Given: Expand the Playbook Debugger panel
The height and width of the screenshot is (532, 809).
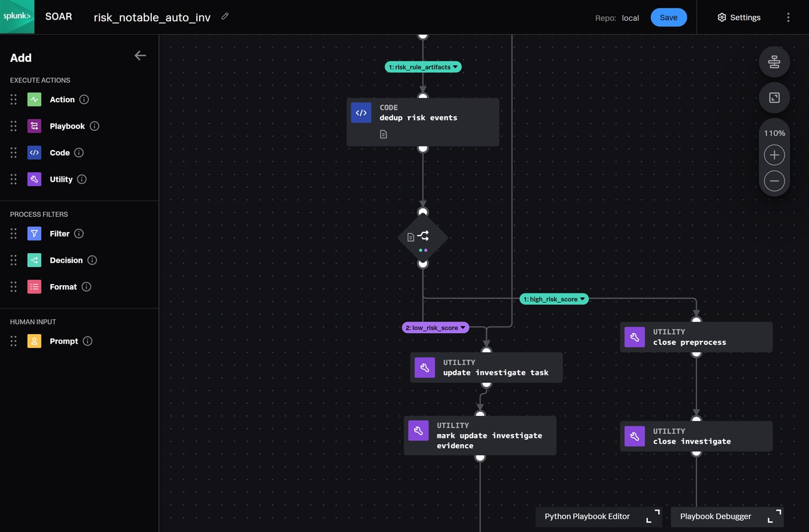Looking at the screenshot, I should pos(774,516).
